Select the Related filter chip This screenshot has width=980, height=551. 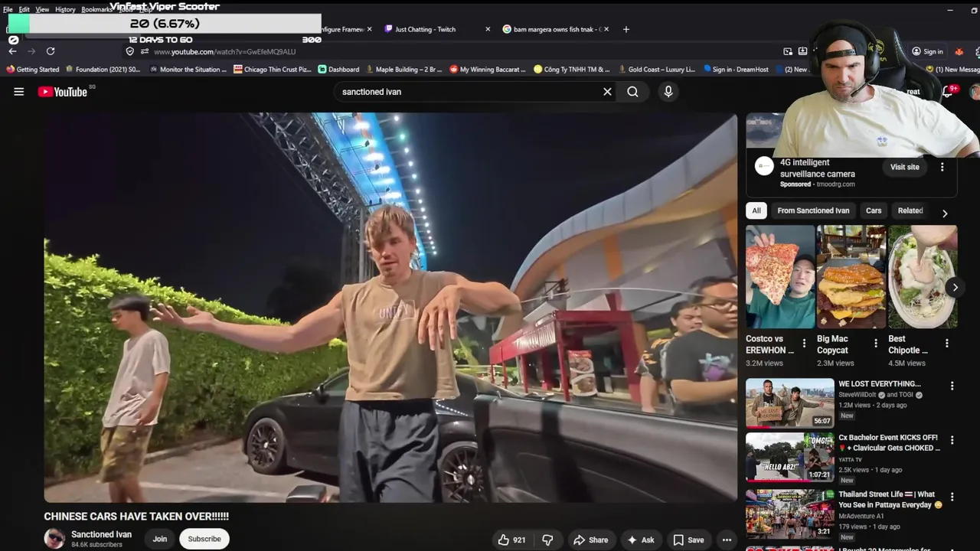(x=910, y=210)
